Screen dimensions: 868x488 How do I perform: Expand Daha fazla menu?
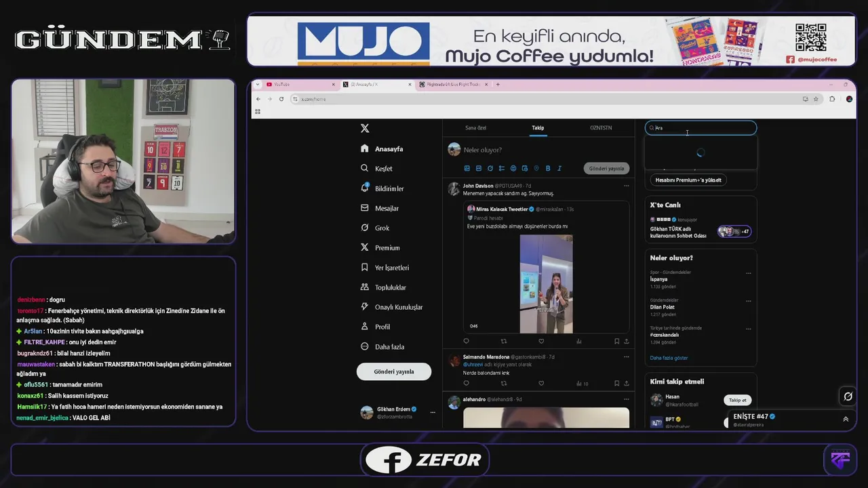tap(382, 346)
